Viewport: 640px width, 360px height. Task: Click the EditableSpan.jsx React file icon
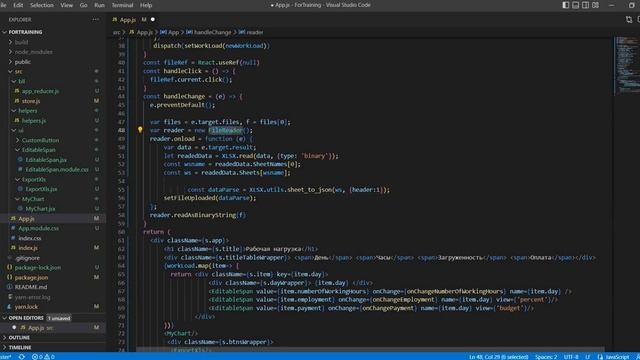click(20, 160)
